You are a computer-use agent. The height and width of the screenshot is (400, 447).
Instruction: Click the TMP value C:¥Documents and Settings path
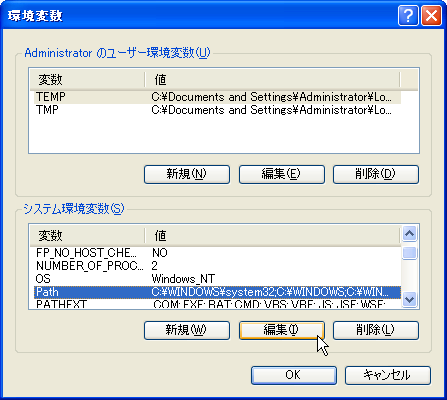pyautogui.click(x=271, y=110)
